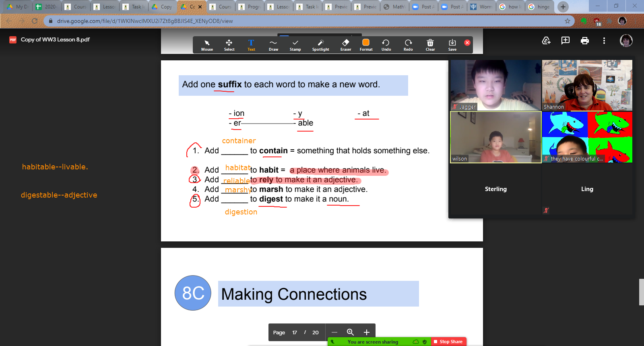The width and height of the screenshot is (644, 346).
Task: Open the Worm WordPress tab
Action: tap(481, 6)
